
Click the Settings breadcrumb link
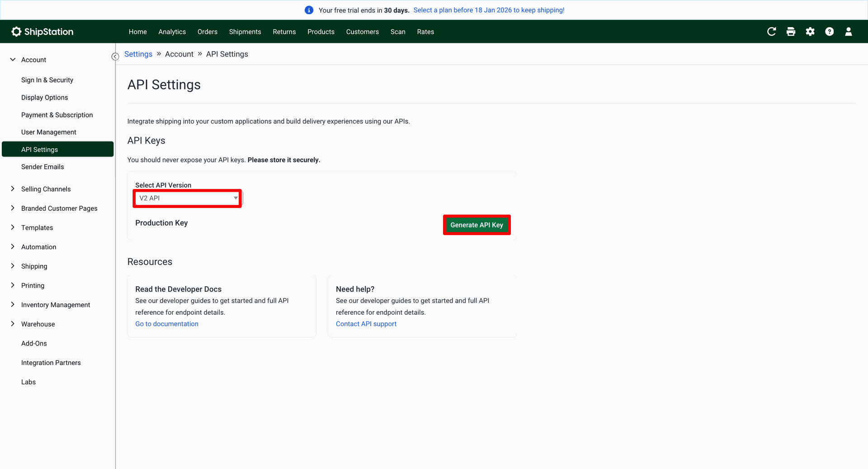pyautogui.click(x=138, y=54)
